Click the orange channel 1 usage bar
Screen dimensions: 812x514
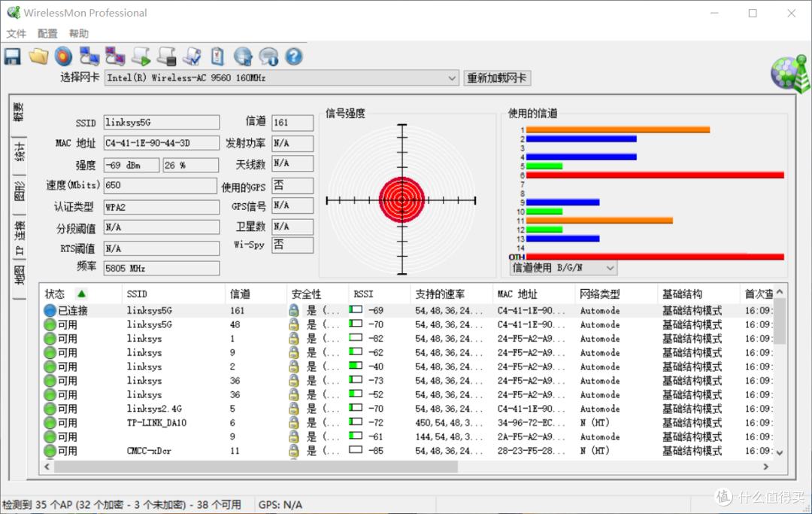click(618, 130)
